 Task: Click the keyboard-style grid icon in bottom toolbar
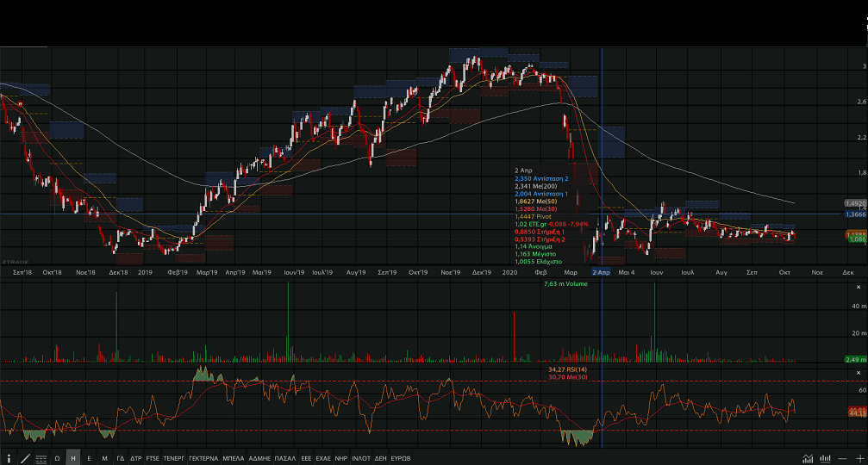[41, 458]
